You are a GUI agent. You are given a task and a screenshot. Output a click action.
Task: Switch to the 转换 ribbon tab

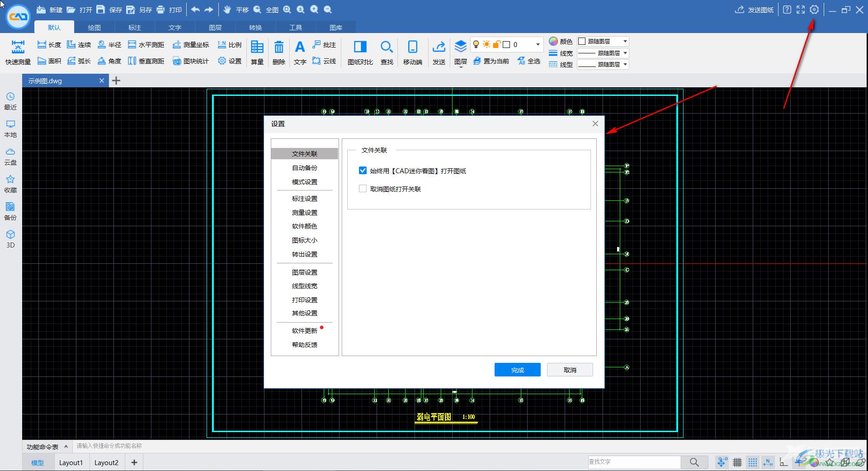255,28
